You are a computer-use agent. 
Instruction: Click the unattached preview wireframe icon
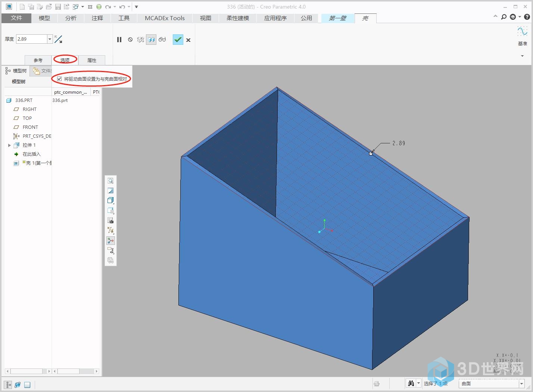pos(140,40)
